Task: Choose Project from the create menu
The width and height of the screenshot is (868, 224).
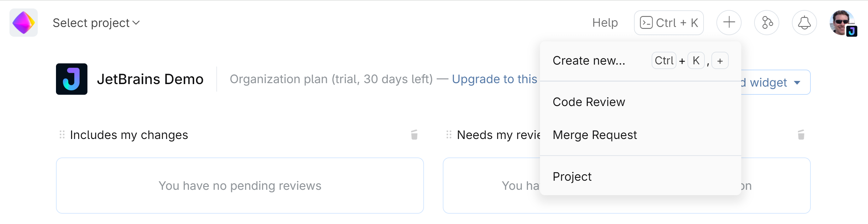Action: click(572, 177)
